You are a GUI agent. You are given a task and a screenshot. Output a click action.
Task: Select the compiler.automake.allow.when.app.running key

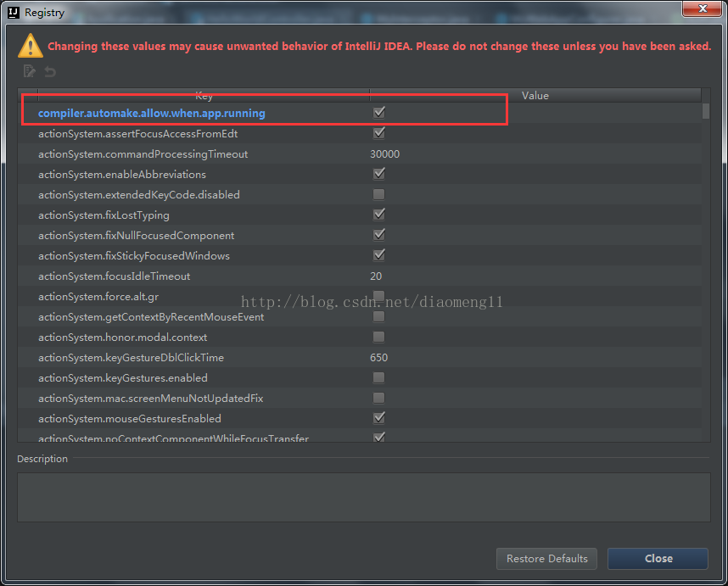pos(151,113)
